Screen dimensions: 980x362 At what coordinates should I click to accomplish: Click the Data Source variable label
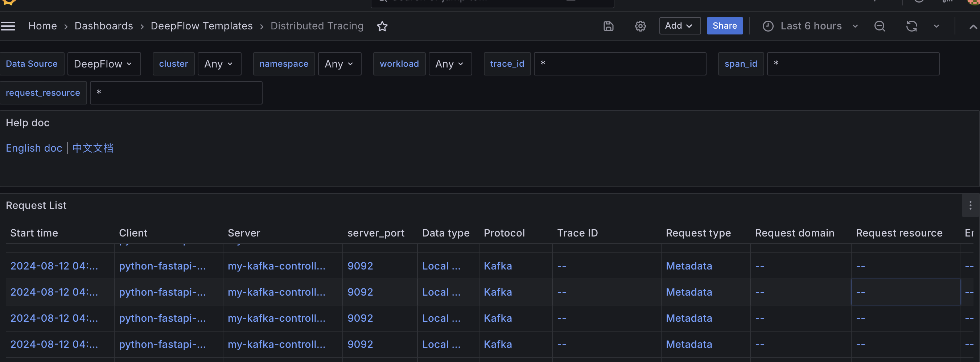(32, 63)
